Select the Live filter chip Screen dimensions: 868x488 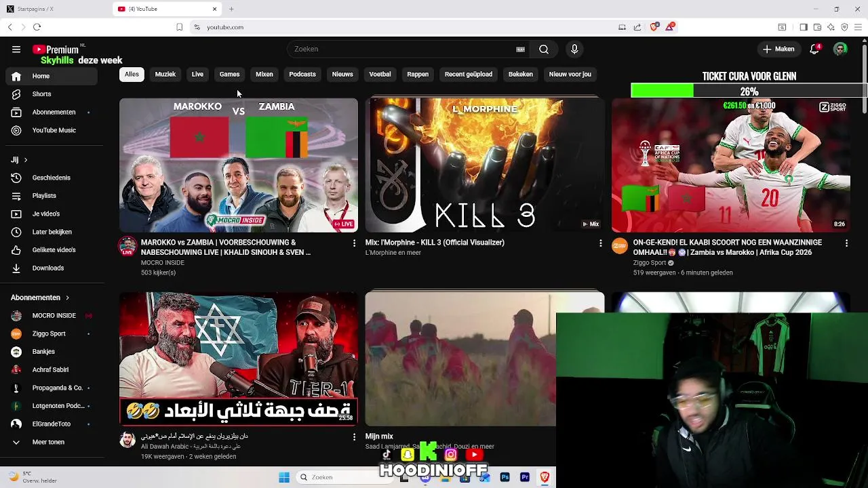pyautogui.click(x=197, y=75)
